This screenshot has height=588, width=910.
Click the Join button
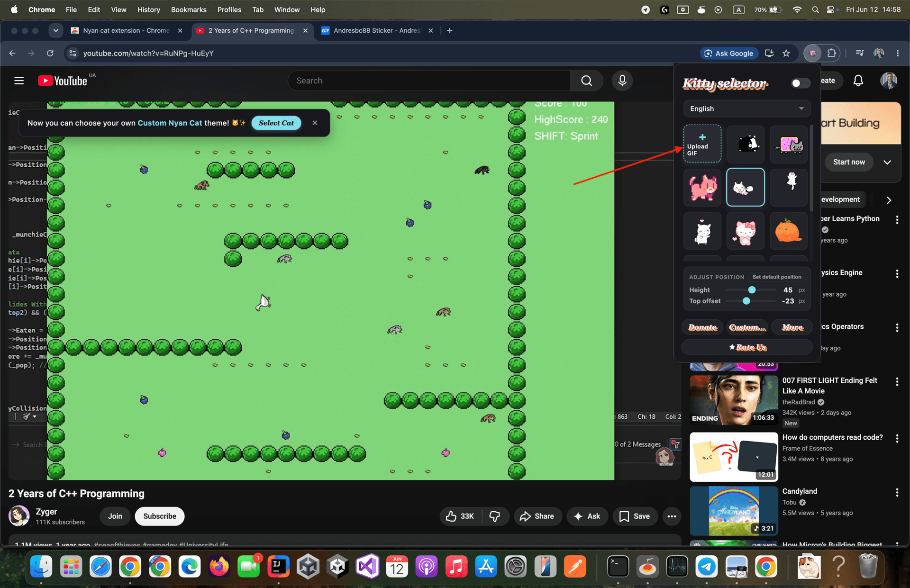[x=115, y=516]
